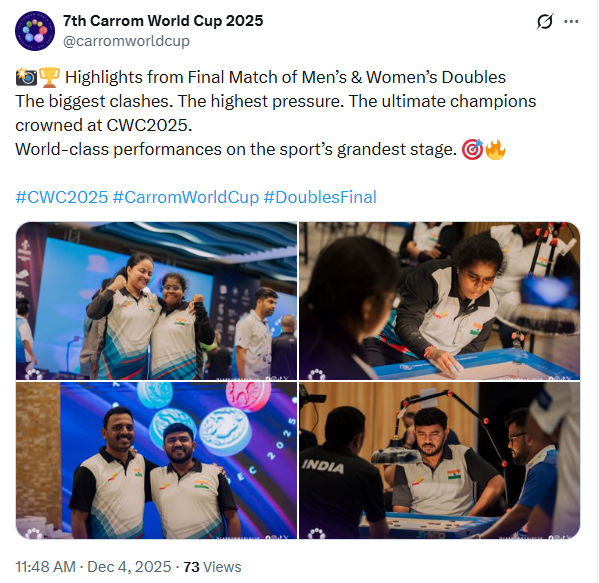Open photo of woman striking carrom board
This screenshot has height=583, width=599.
click(439, 301)
